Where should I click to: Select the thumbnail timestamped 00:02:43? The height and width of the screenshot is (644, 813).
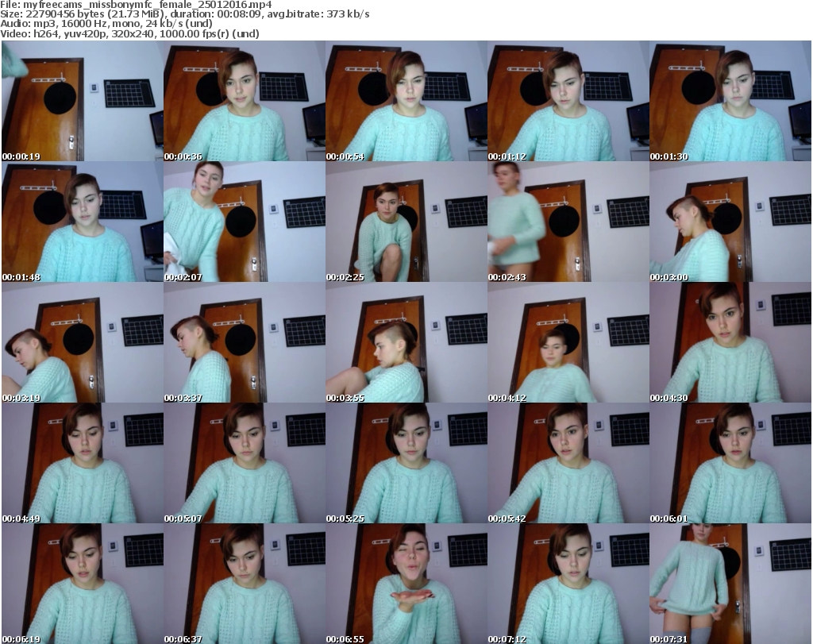pyautogui.click(x=568, y=222)
